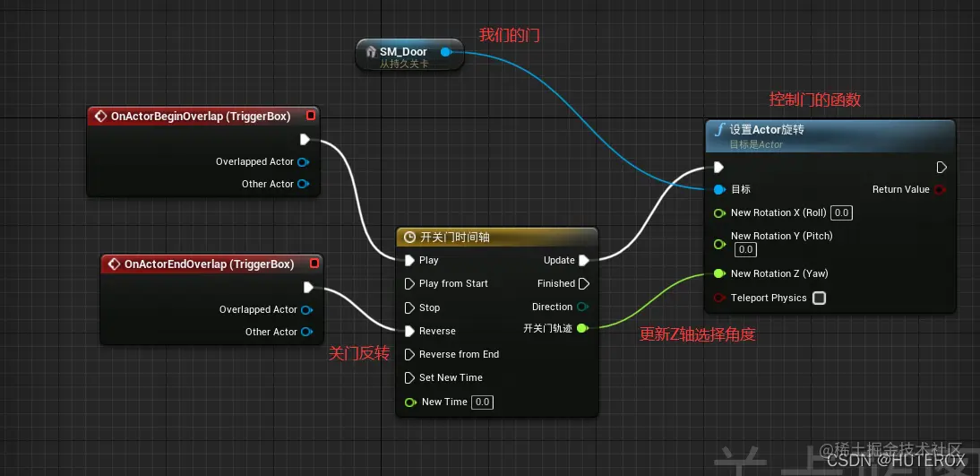980x476 pixels.
Task: Edit the New Rotation X (Roll) value field
Action: pos(841,212)
